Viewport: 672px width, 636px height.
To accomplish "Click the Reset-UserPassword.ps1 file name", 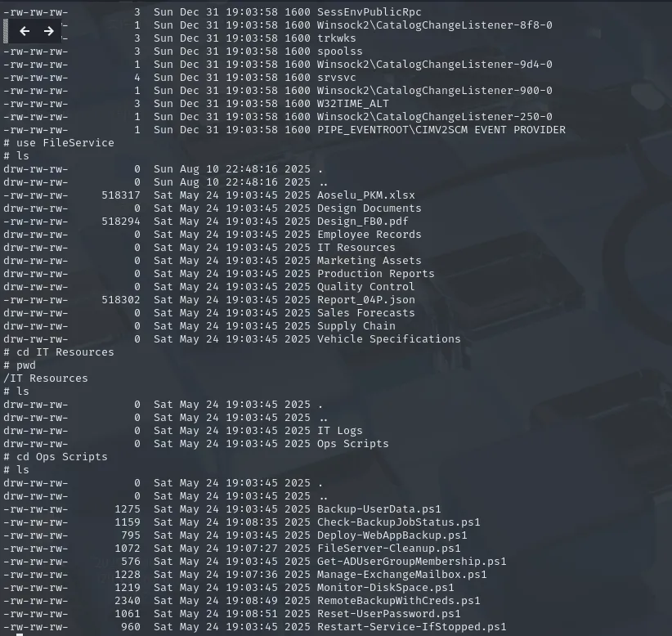I will [x=388, y=614].
